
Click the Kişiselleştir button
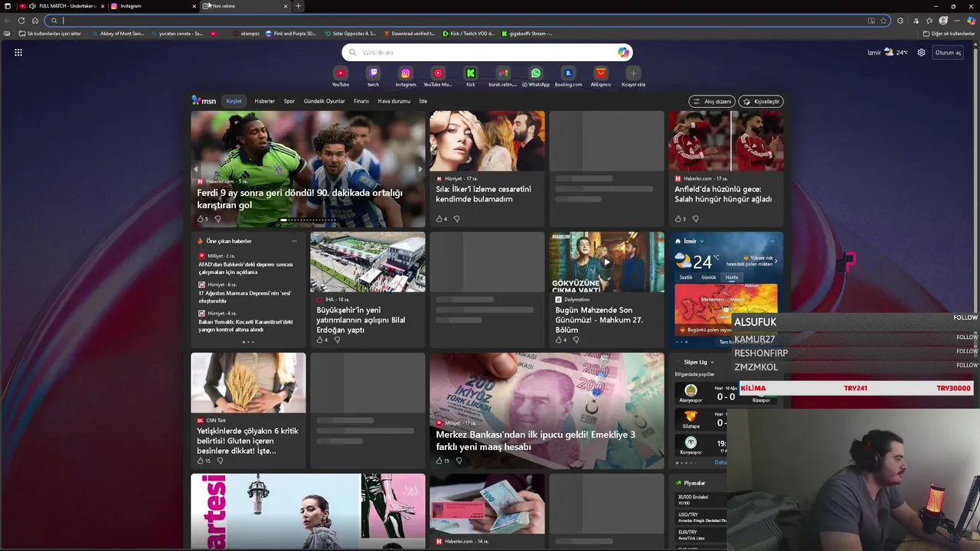click(761, 101)
